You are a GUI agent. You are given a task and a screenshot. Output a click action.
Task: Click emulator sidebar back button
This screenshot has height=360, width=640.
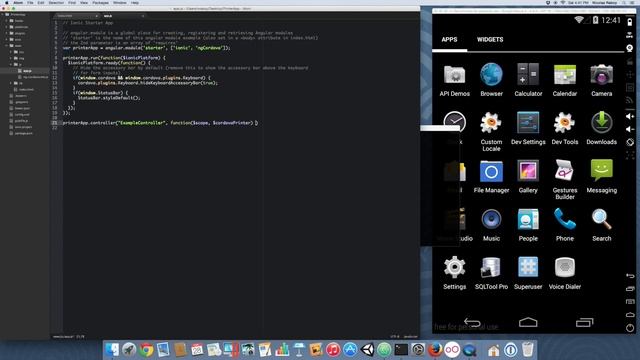(x=630, y=276)
